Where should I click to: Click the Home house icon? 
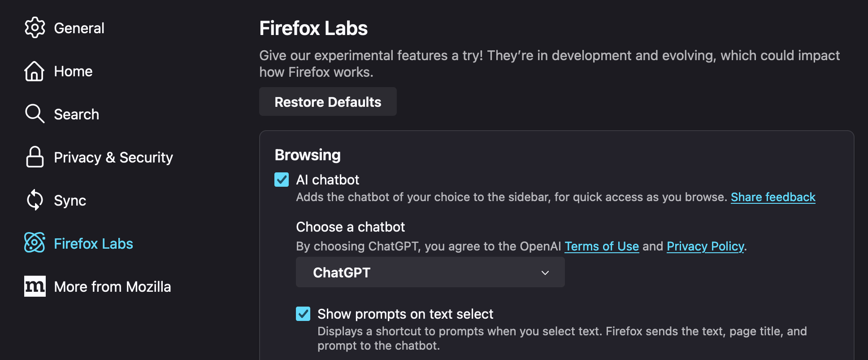pos(35,71)
